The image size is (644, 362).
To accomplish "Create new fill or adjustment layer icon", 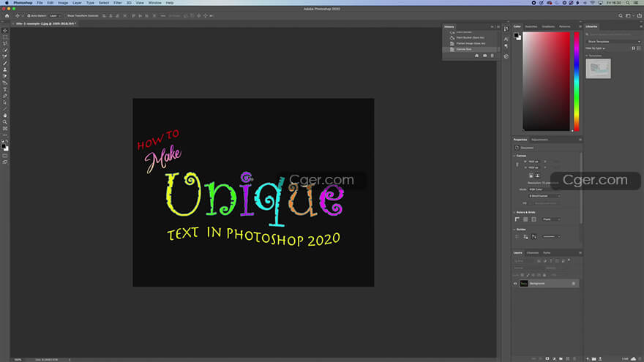I will 554,359.
